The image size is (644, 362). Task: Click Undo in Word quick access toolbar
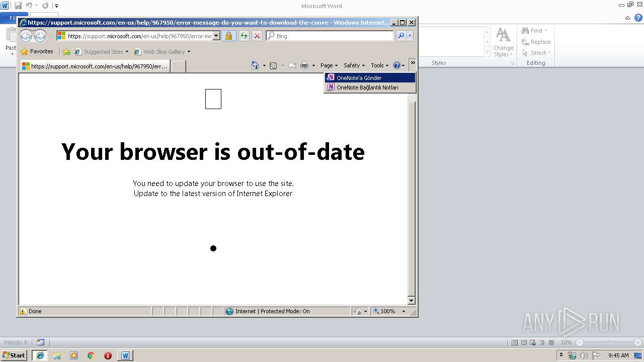29,6
